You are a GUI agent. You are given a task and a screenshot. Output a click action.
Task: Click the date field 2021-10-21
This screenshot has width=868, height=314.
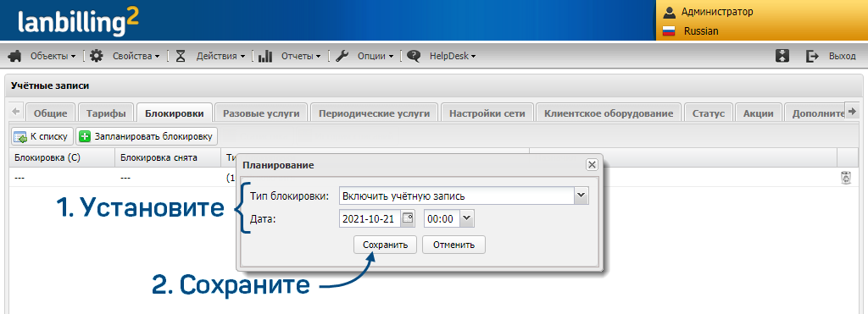coord(370,219)
